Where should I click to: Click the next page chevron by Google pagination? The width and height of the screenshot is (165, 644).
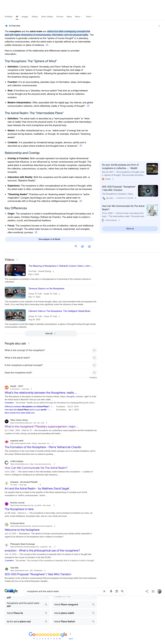[71, 634]
